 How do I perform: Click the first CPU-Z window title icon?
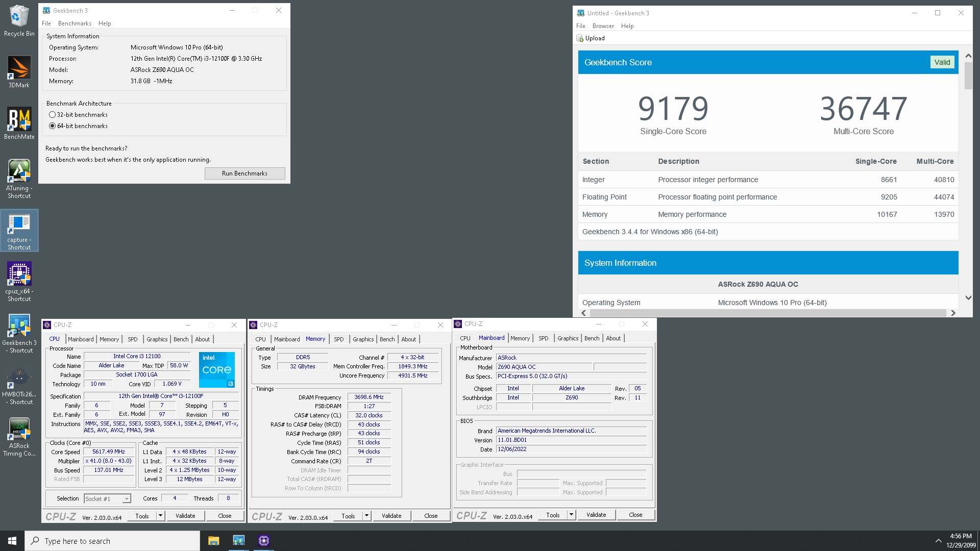coord(47,325)
